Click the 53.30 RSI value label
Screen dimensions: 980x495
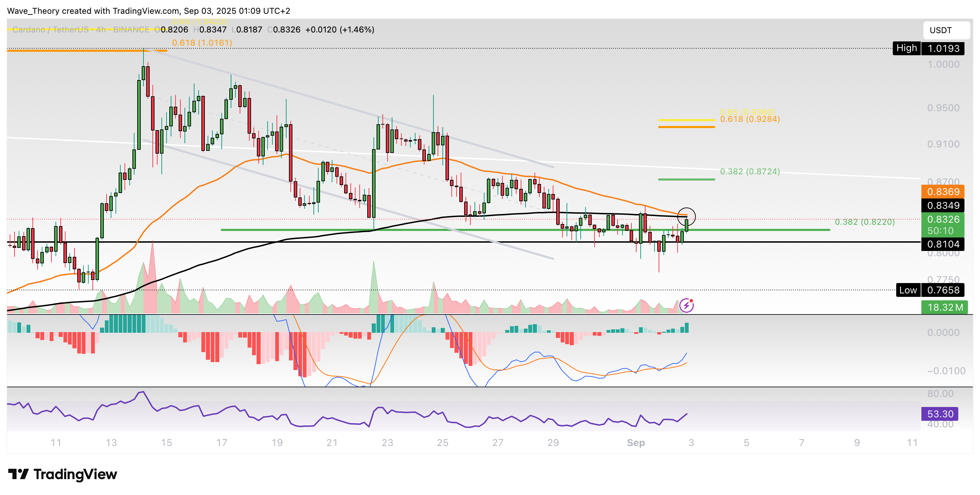[940, 414]
